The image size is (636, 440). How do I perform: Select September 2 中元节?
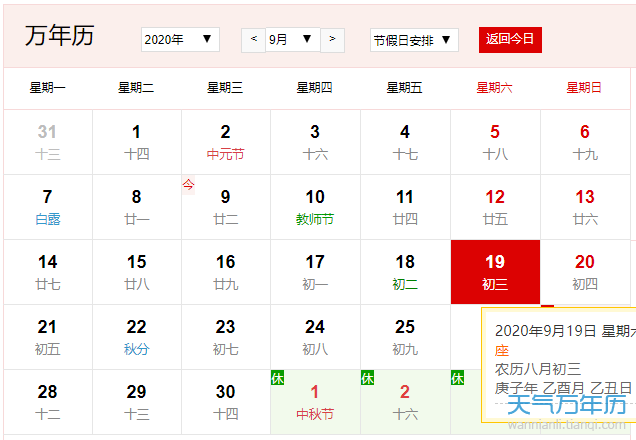click(x=226, y=142)
